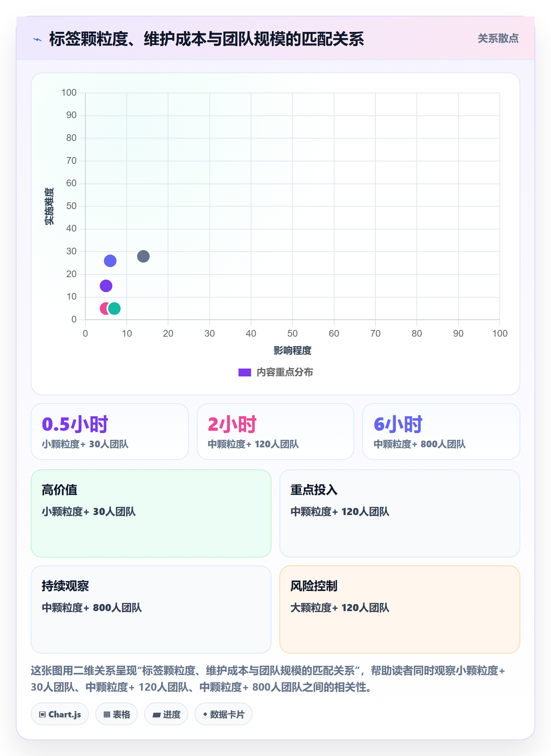Click the square icon in Chart.js chip
Screen dimensions: 551x756
click(x=43, y=715)
